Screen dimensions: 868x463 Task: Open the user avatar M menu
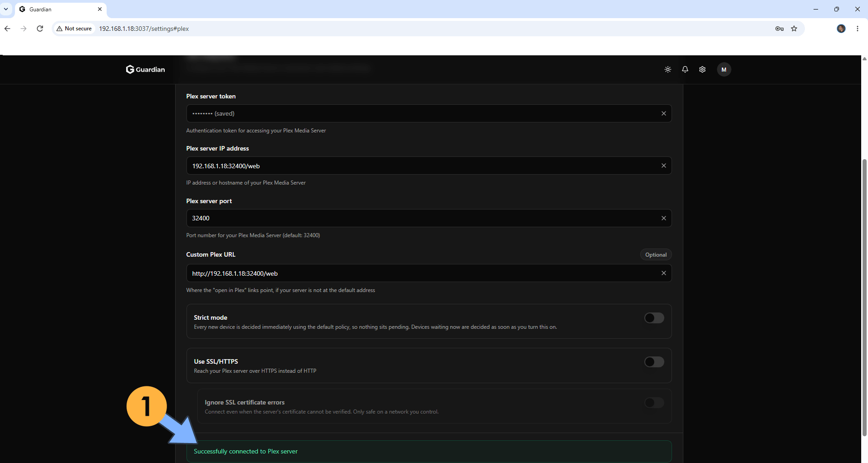point(724,69)
